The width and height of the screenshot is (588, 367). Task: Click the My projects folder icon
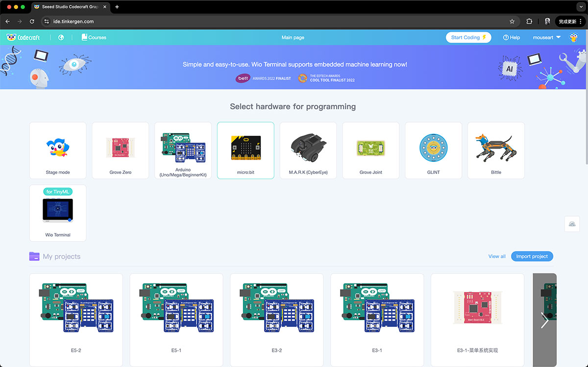(34, 256)
